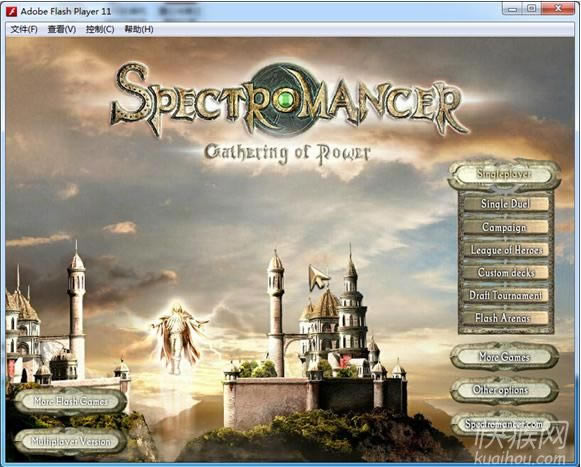The width and height of the screenshot is (581, 467).
Task: Minimize the Flash Player window
Action: pyautogui.click(x=513, y=9)
